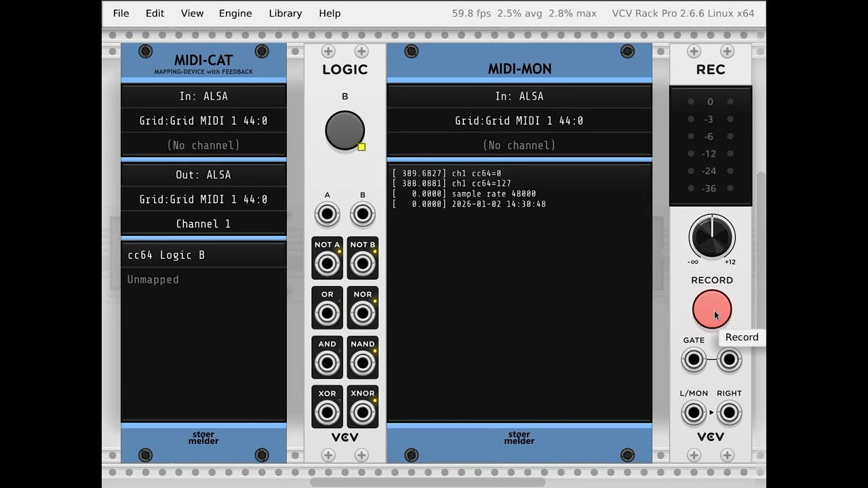Click the MIDI-MON module title
Viewport: 868px width, 488px height.
(519, 68)
